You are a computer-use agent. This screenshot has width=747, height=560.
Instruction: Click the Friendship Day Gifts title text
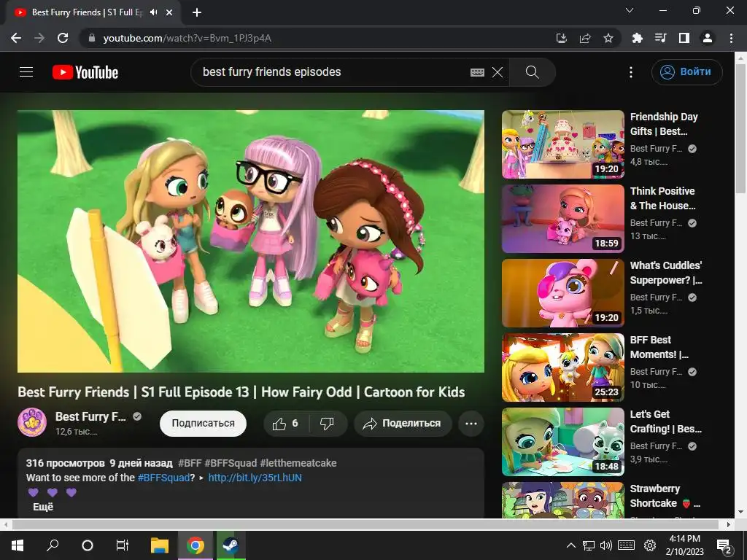point(664,124)
